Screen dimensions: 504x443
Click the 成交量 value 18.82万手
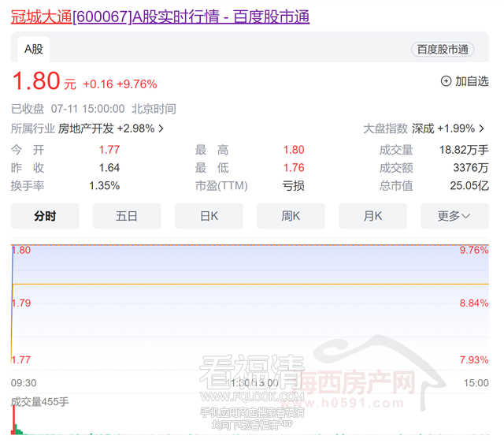(464, 150)
